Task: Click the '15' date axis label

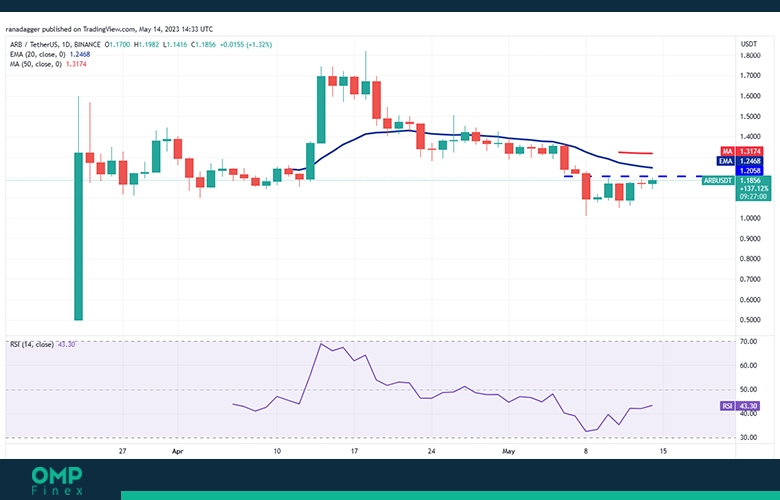Action: (663, 452)
